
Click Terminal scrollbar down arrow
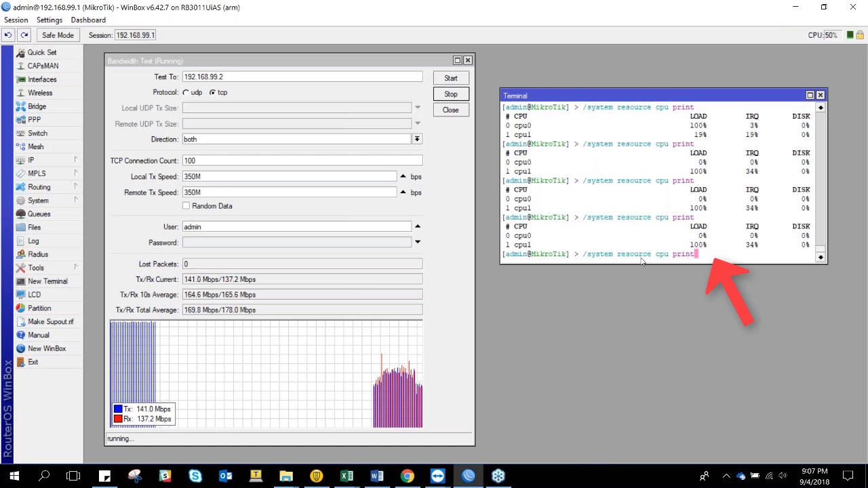pyautogui.click(x=821, y=258)
